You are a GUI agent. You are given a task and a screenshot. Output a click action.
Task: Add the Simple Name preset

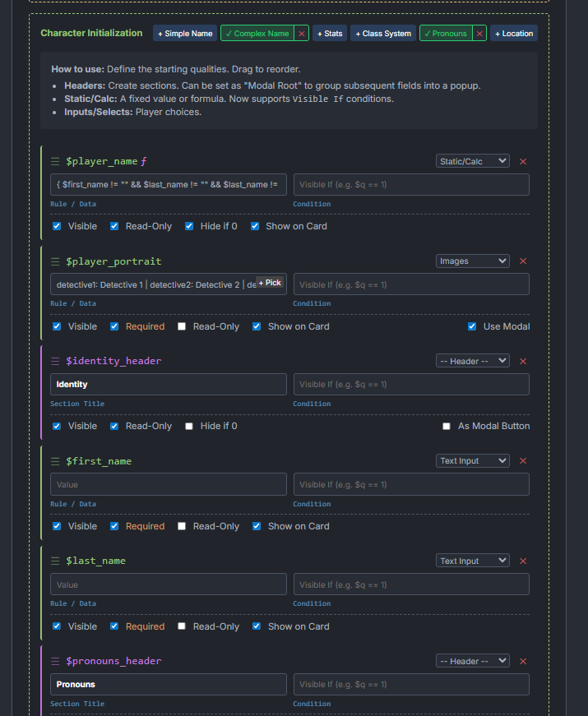coord(185,34)
